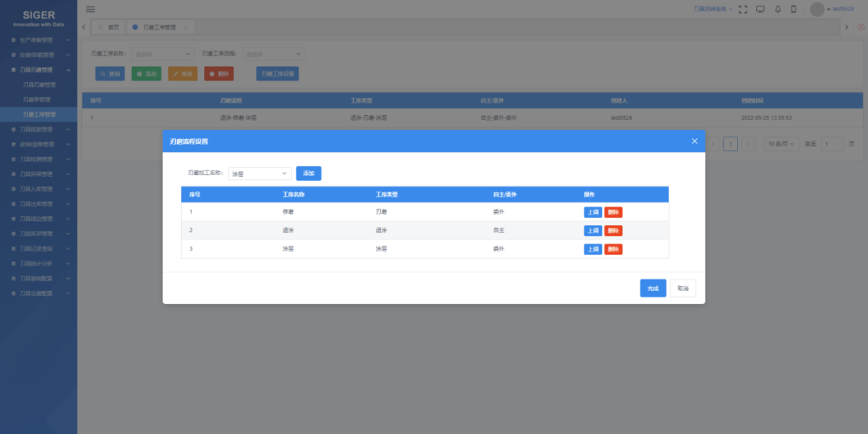Enter fullscreen mode via header icon
Viewport: 868px width, 434px height.
(x=743, y=9)
